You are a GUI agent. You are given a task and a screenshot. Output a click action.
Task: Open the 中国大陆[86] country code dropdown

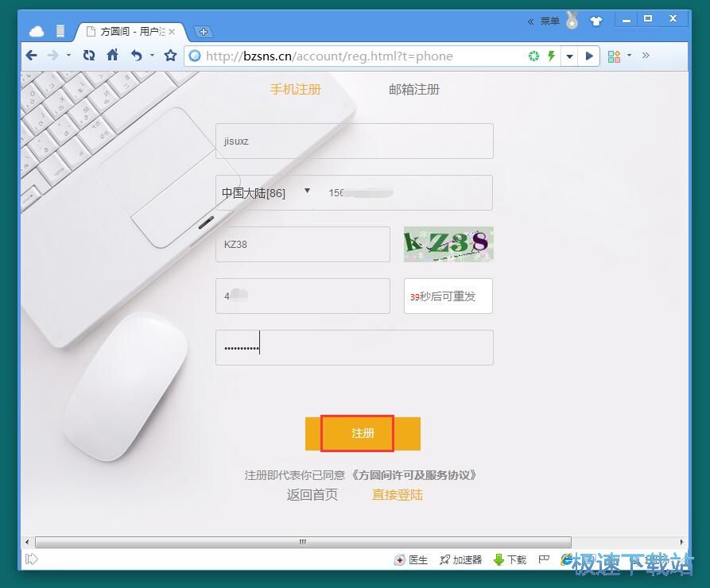tap(262, 191)
